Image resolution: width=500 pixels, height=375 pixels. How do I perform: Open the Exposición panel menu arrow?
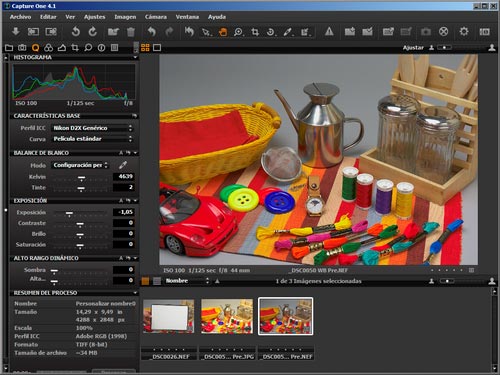(x=135, y=200)
